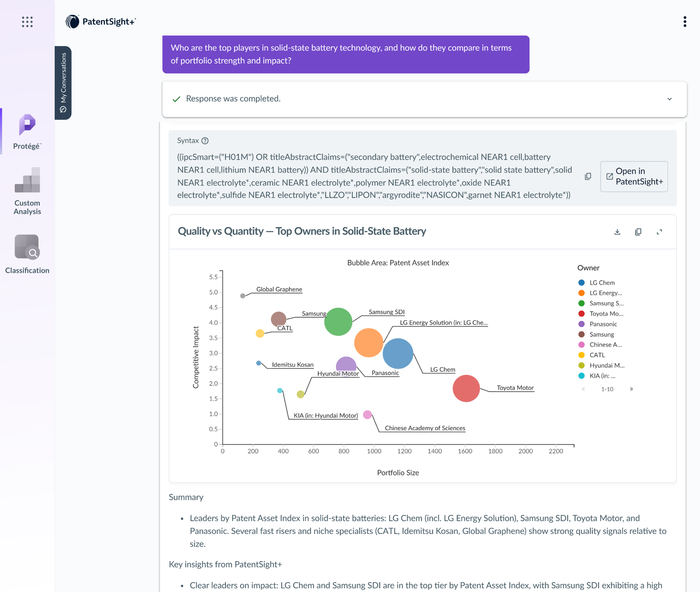Select the Idemitsu Kosan bubble
The width and height of the screenshot is (700, 592).
coord(259,363)
